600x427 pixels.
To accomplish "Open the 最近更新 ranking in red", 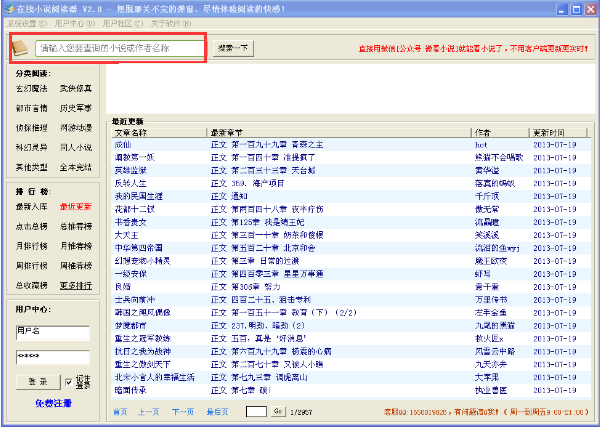I will click(75, 206).
